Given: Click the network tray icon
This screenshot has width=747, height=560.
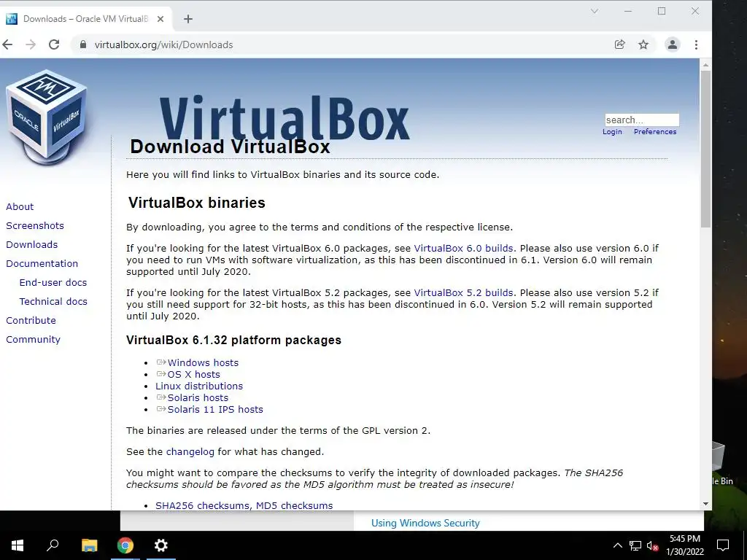Looking at the screenshot, I should tap(635, 545).
